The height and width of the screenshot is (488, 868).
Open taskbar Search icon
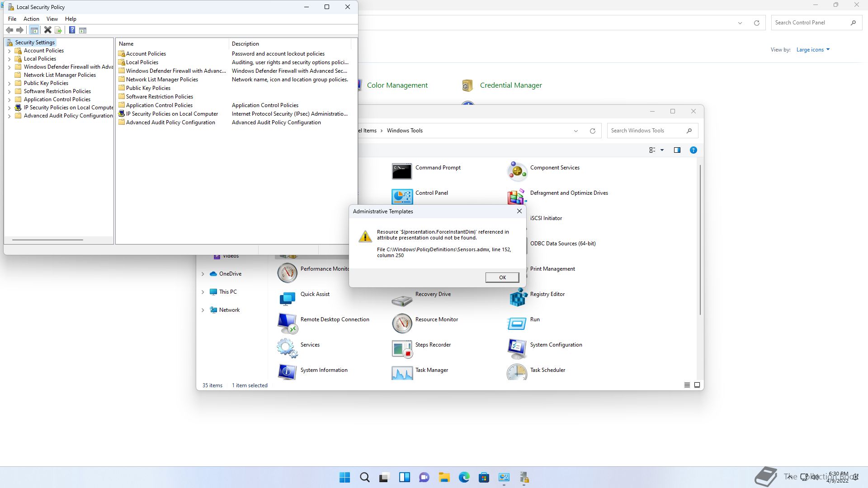[x=364, y=478]
